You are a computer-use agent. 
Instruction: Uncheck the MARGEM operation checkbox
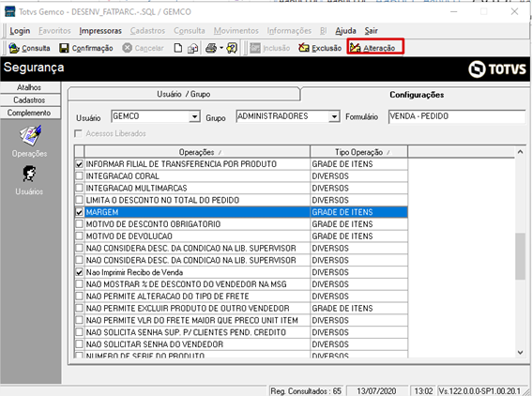[x=79, y=212]
